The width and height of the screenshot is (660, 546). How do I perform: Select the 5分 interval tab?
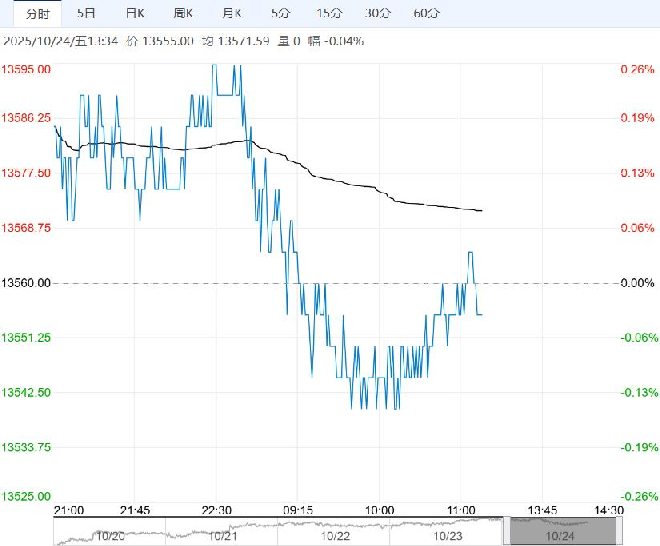pos(280,13)
